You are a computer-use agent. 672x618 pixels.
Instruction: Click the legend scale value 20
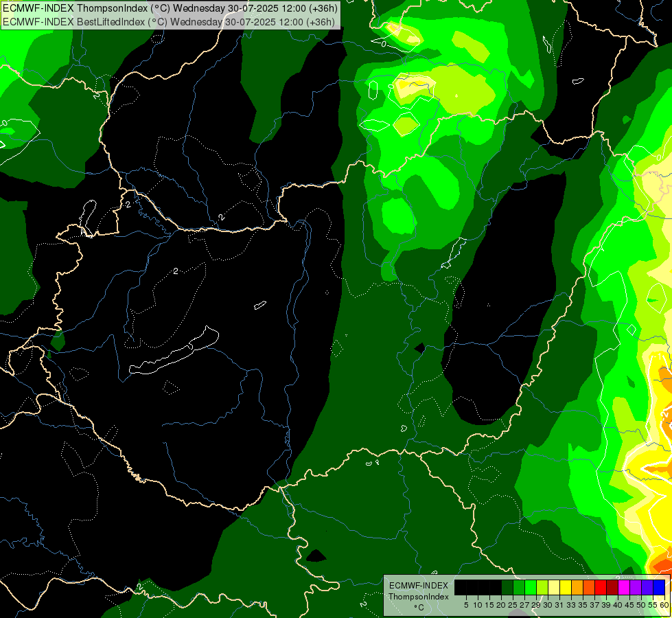(x=502, y=605)
